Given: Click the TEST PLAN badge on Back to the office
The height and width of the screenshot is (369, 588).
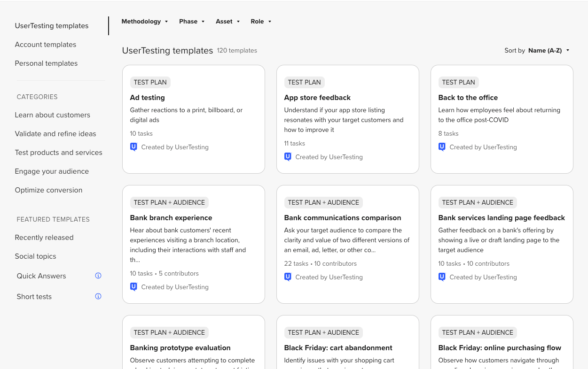Looking at the screenshot, I should tap(459, 82).
